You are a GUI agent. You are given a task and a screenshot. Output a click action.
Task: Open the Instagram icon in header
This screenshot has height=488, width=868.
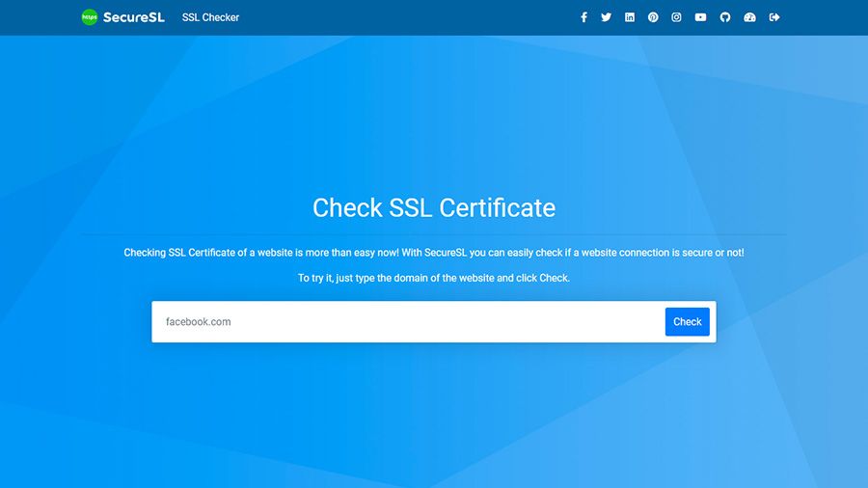coord(676,17)
